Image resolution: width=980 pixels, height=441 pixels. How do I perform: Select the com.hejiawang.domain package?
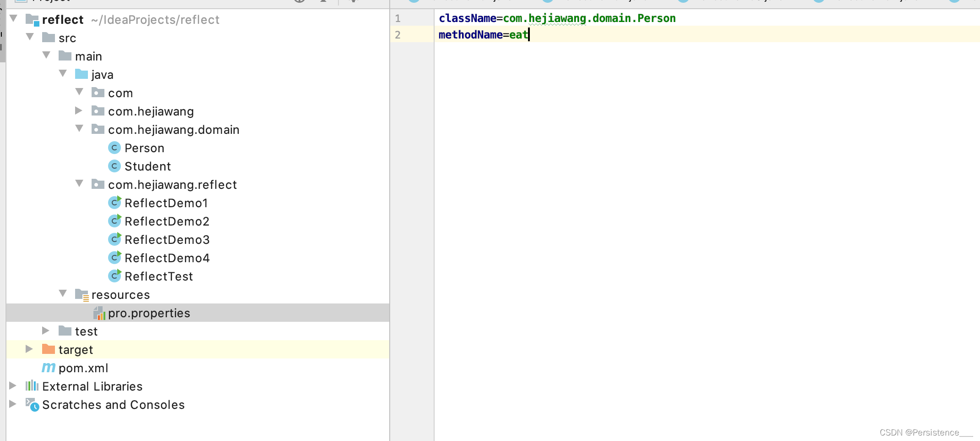(x=174, y=130)
